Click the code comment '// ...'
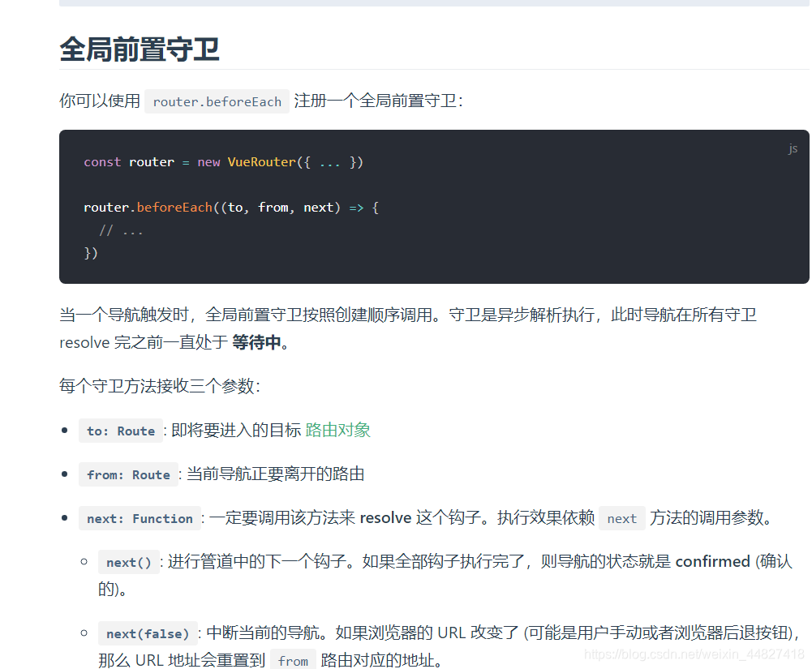This screenshot has height=669, width=812. (x=121, y=230)
